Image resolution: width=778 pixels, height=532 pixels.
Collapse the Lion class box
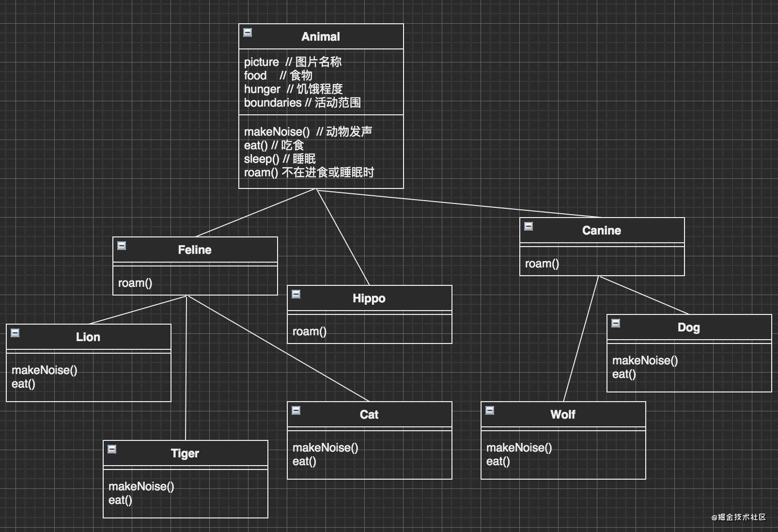[x=15, y=333]
